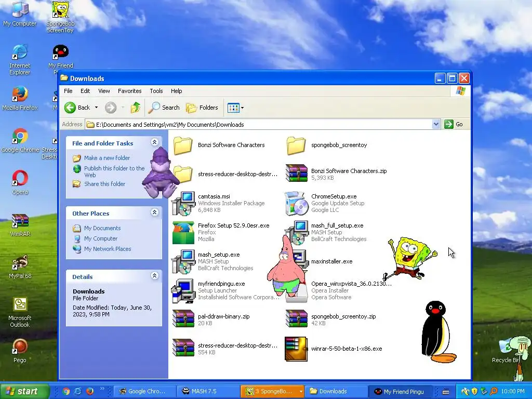The width and height of the screenshot is (532, 399).
Task: Click the Back navigation button
Action: (x=78, y=108)
